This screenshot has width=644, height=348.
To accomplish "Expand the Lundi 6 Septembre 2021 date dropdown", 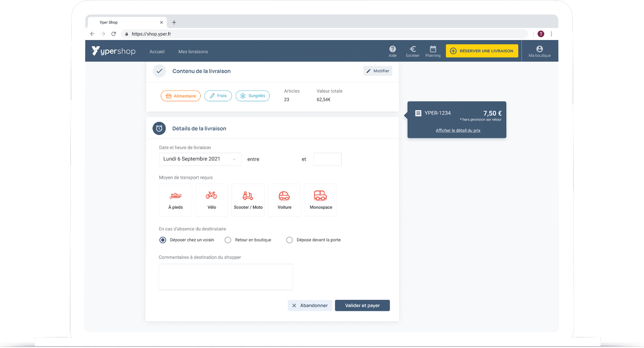I will pyautogui.click(x=200, y=159).
